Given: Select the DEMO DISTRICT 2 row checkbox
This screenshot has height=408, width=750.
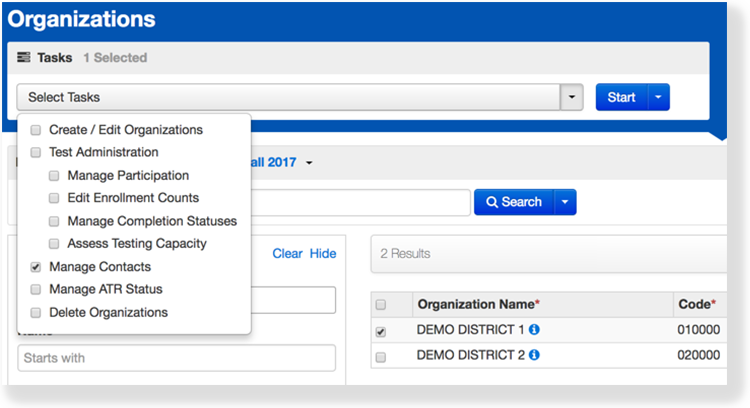Looking at the screenshot, I should pyautogui.click(x=380, y=356).
